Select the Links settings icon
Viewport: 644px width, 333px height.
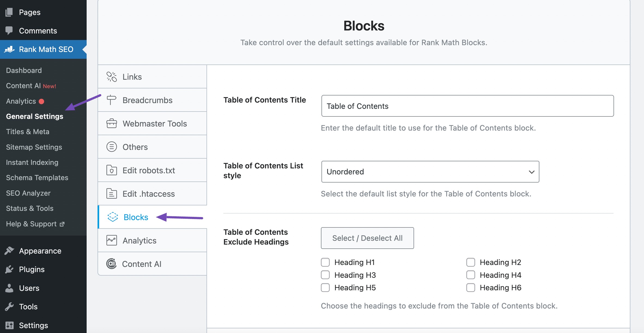pyautogui.click(x=111, y=76)
